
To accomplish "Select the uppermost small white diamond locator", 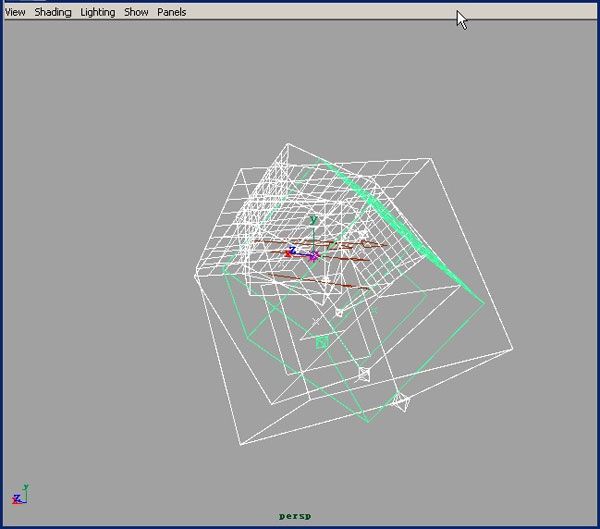I will coord(338,313).
